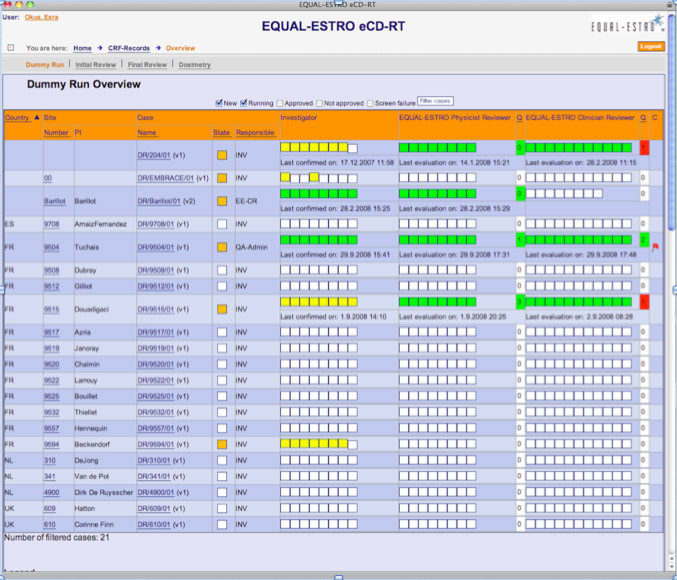
Task: Enable the Not approved filter checkbox
Action: pyautogui.click(x=320, y=103)
